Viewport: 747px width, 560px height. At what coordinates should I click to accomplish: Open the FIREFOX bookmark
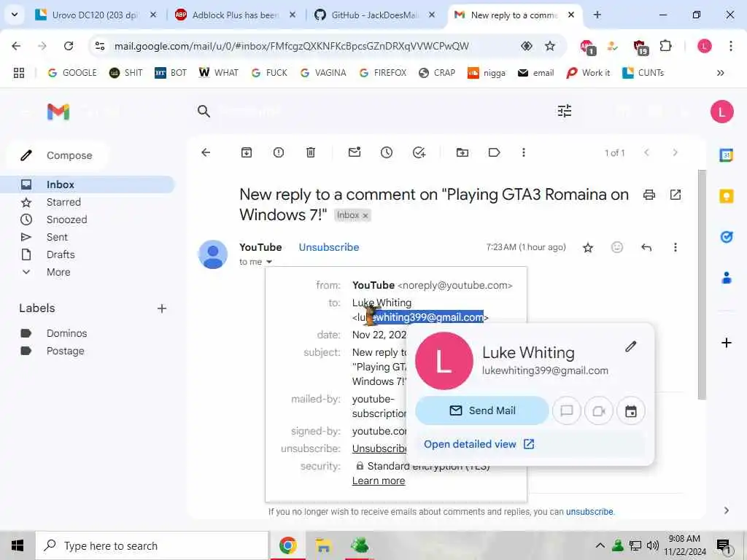pyautogui.click(x=382, y=73)
